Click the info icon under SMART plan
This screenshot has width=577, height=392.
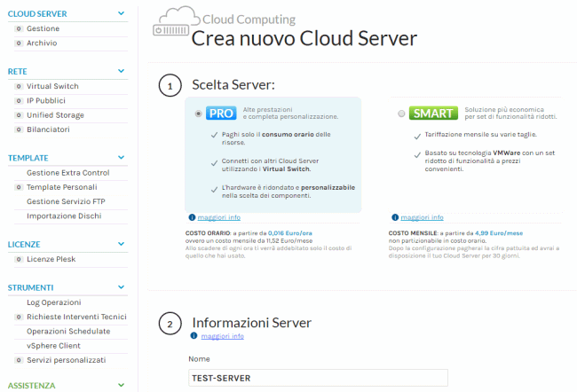point(394,217)
